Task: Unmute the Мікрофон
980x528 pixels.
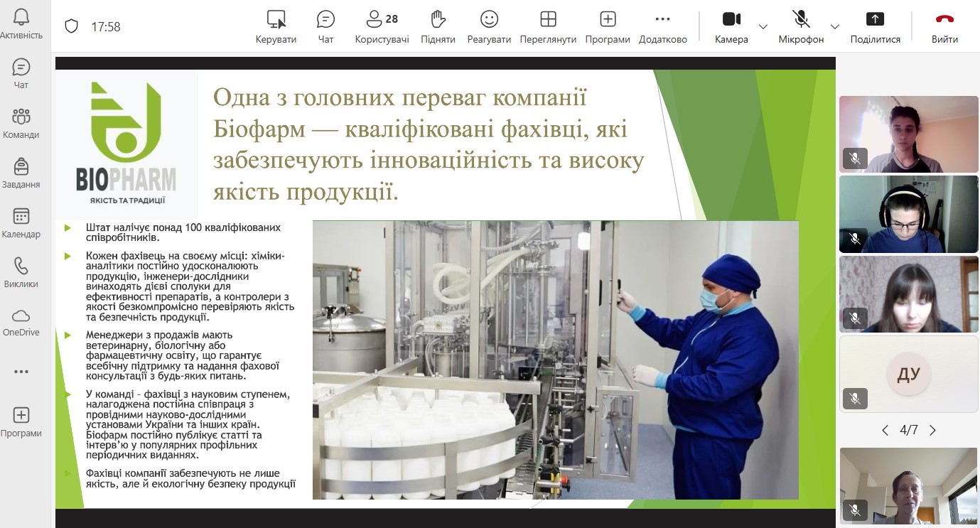Action: (801, 27)
